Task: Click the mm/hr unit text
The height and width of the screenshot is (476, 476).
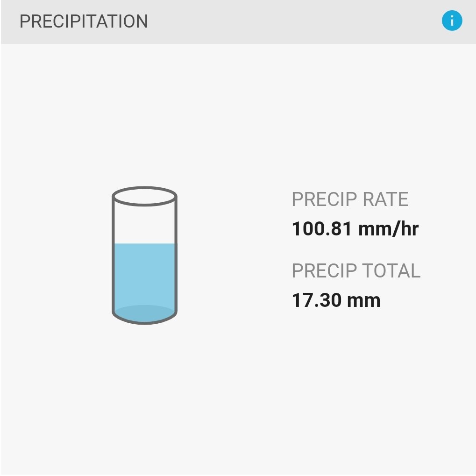Action: click(x=389, y=228)
